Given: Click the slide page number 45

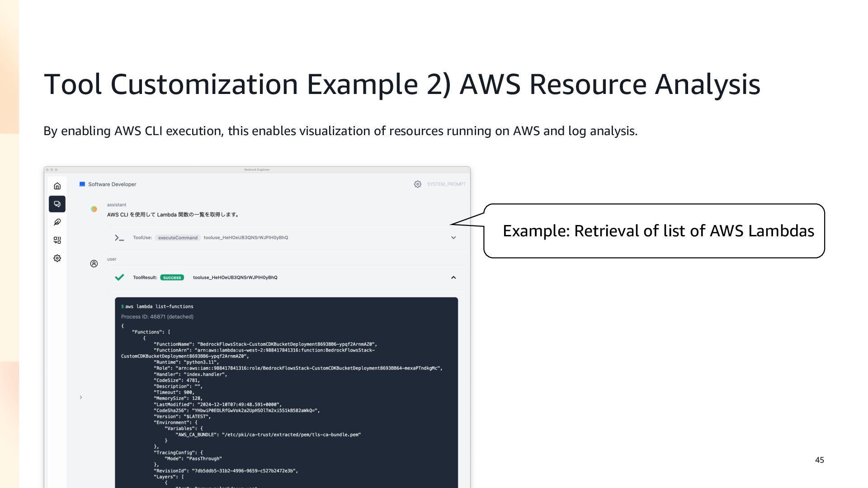Looking at the screenshot, I should (819, 460).
